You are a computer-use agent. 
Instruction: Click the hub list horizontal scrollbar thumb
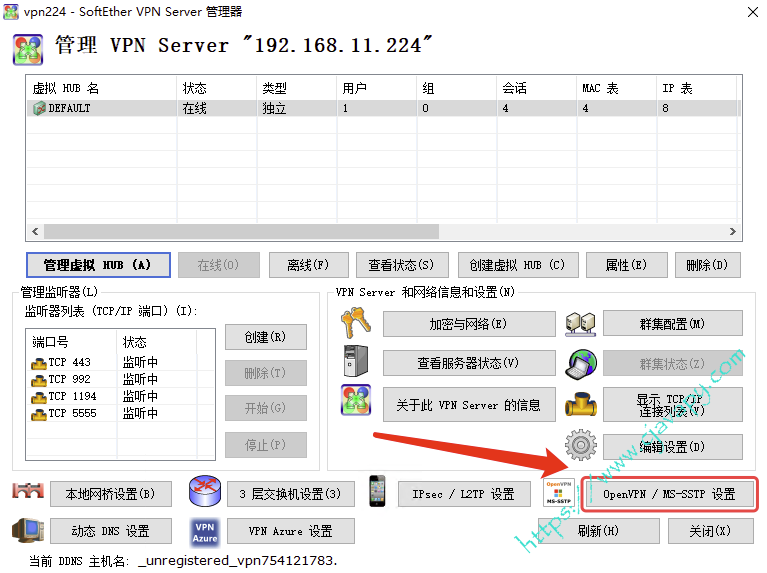(241, 231)
